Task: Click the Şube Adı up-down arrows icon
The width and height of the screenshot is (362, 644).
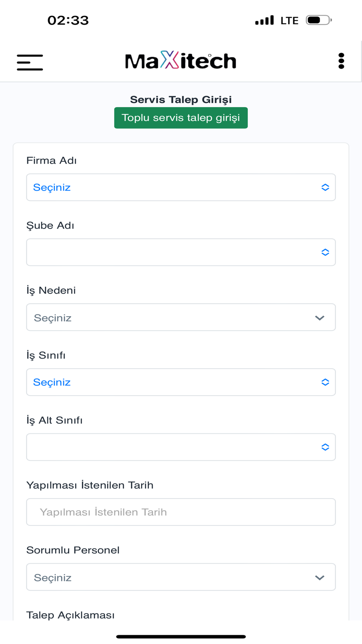Action: click(325, 252)
